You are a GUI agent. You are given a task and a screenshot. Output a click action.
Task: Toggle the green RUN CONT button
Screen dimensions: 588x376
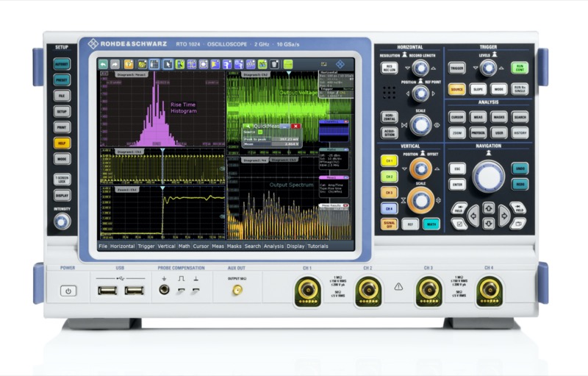coord(520,68)
